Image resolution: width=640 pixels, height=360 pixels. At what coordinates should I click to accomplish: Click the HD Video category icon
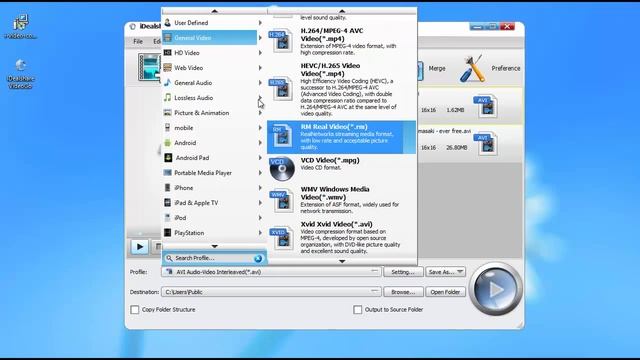click(x=167, y=53)
